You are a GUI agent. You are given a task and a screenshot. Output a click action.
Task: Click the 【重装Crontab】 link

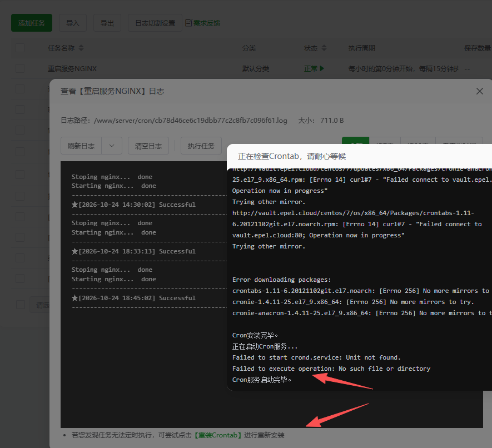click(x=218, y=435)
